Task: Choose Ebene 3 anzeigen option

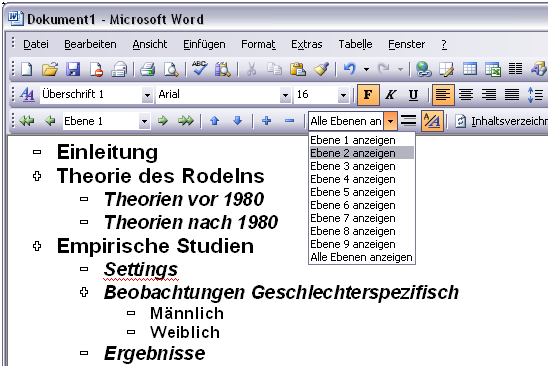Action: coord(362,166)
